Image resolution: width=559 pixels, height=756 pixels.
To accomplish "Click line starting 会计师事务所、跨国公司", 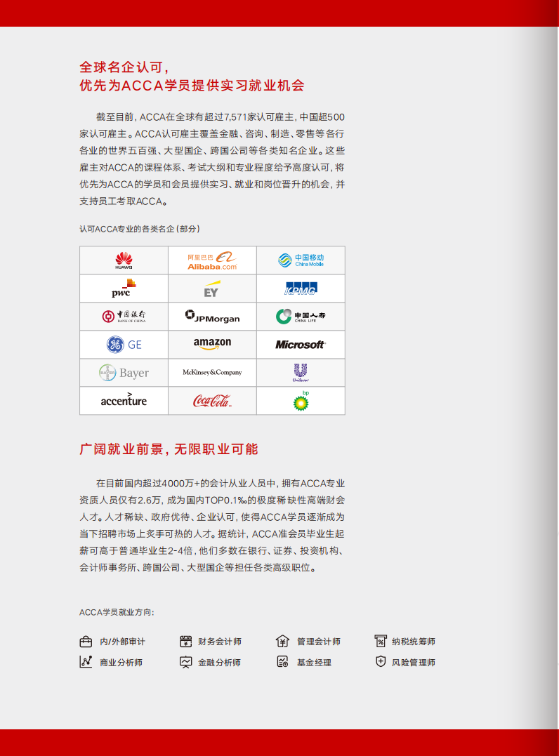I will 198,568.
